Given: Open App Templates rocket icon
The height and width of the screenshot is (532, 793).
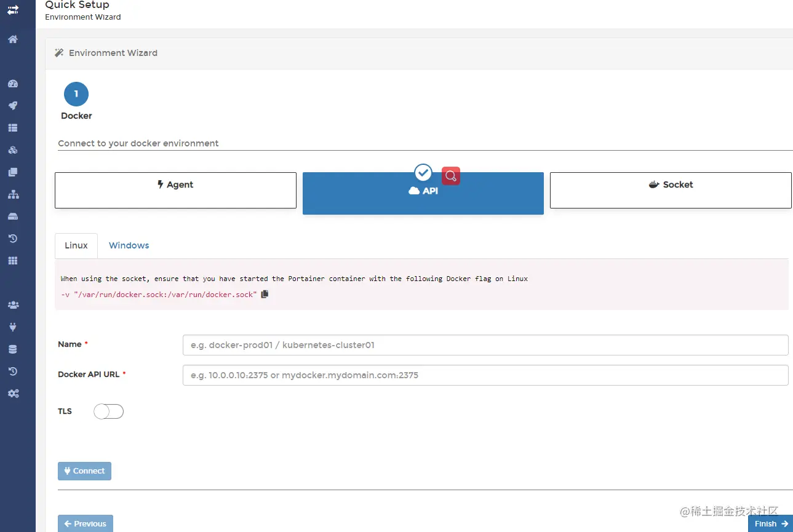Looking at the screenshot, I should pos(13,106).
